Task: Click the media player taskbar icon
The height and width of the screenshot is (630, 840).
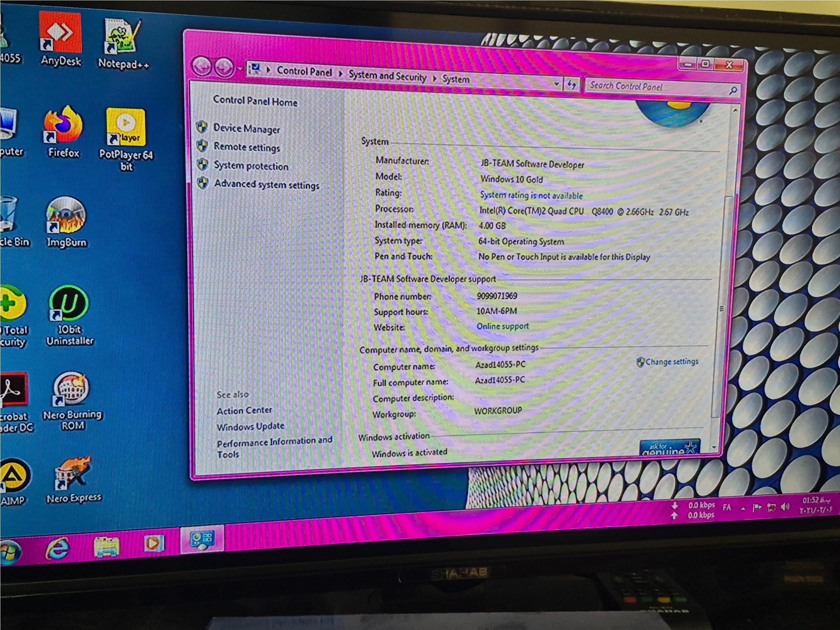Action: click(x=154, y=543)
